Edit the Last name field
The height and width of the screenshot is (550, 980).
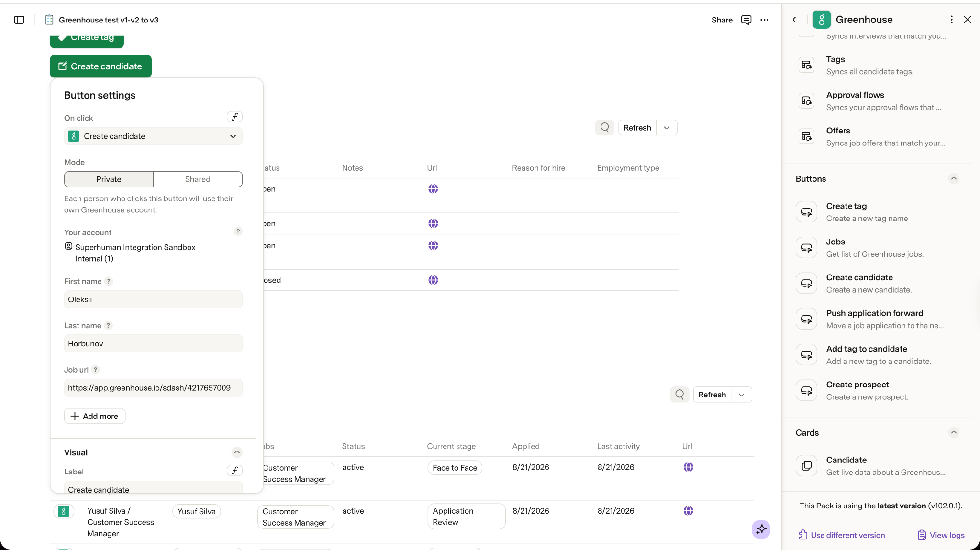coord(153,343)
